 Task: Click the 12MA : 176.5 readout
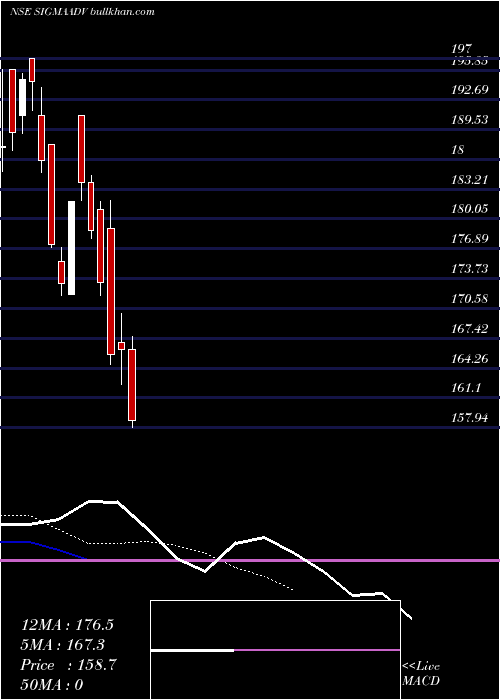(x=67, y=625)
